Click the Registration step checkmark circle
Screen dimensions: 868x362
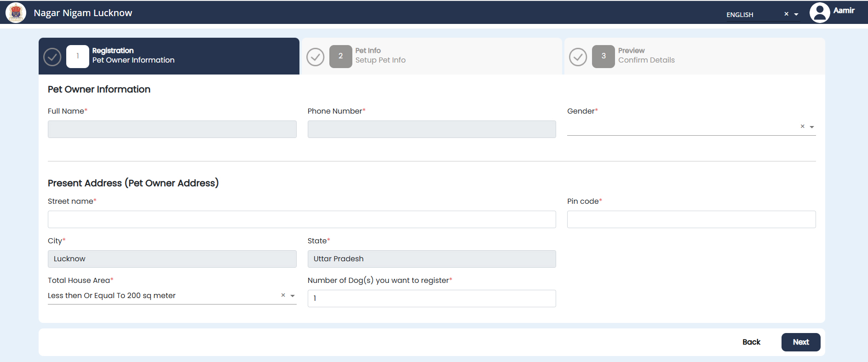coord(52,57)
